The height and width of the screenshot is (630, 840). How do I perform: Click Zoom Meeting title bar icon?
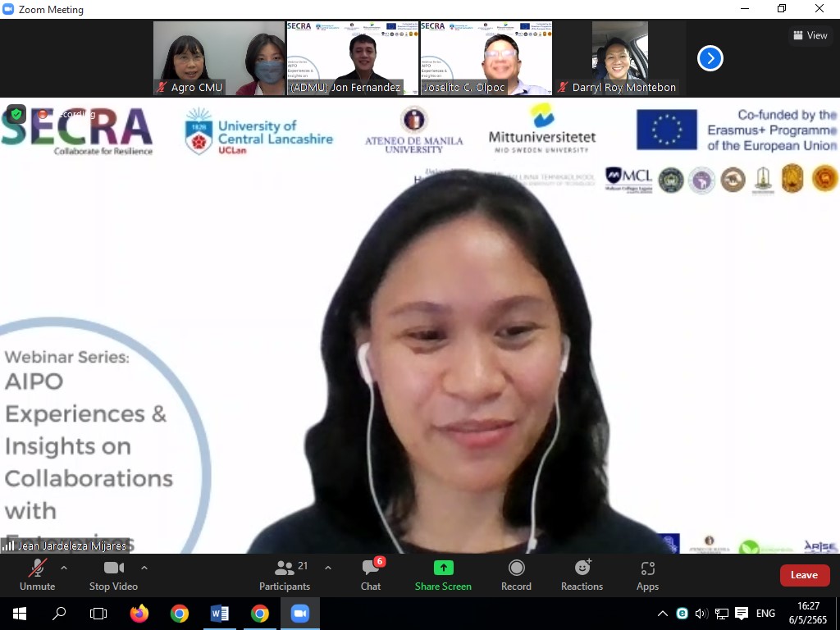pos(8,9)
